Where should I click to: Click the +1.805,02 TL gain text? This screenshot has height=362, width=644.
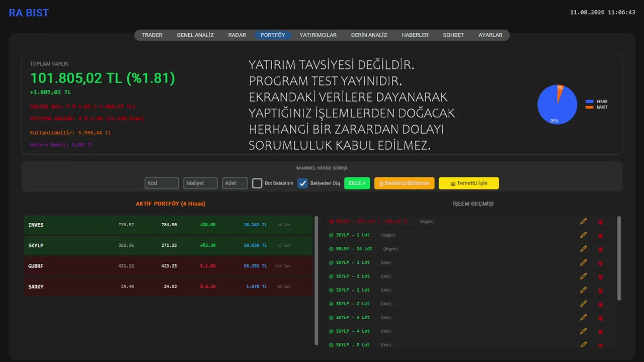[x=50, y=92]
